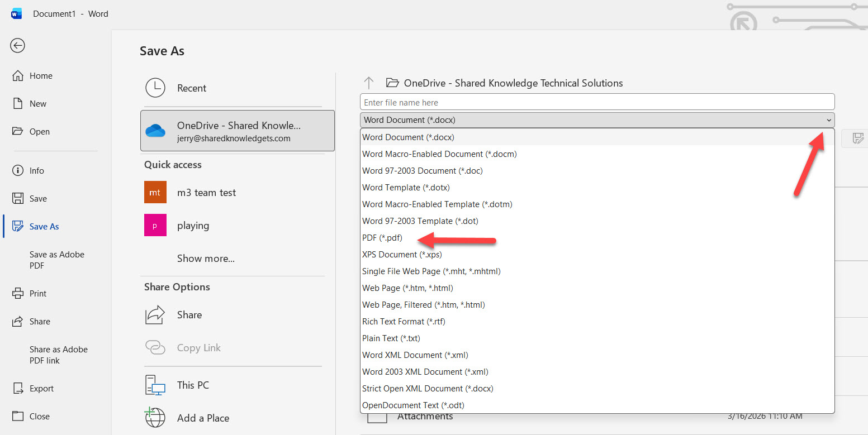Choose Word Macro-Enabled Template (*.dotm)

point(597,204)
